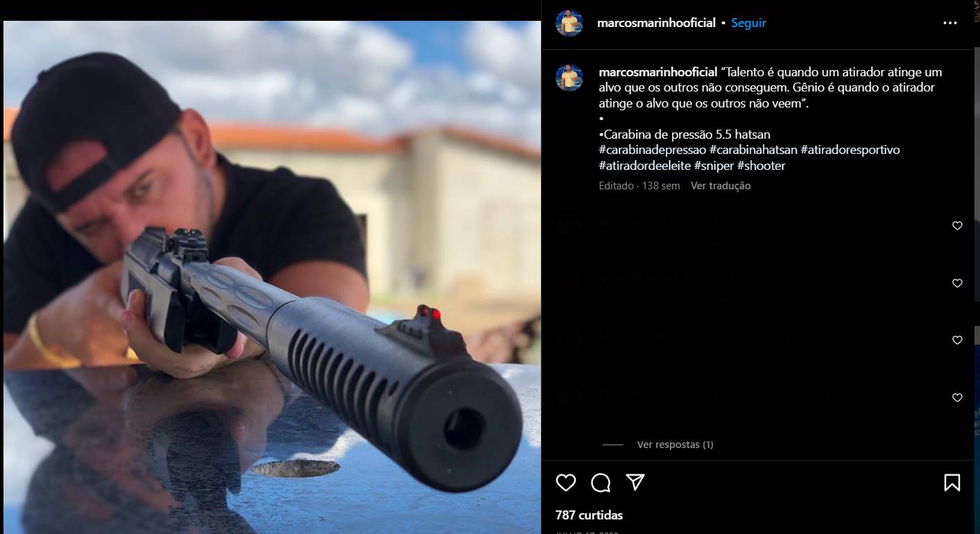Screen dimensions: 980x534
Task: Like the third comment heart
Action: click(957, 340)
